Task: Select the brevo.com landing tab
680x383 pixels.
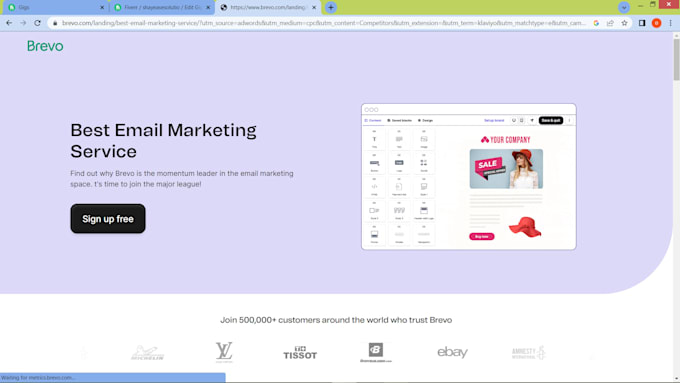Action: [268, 7]
